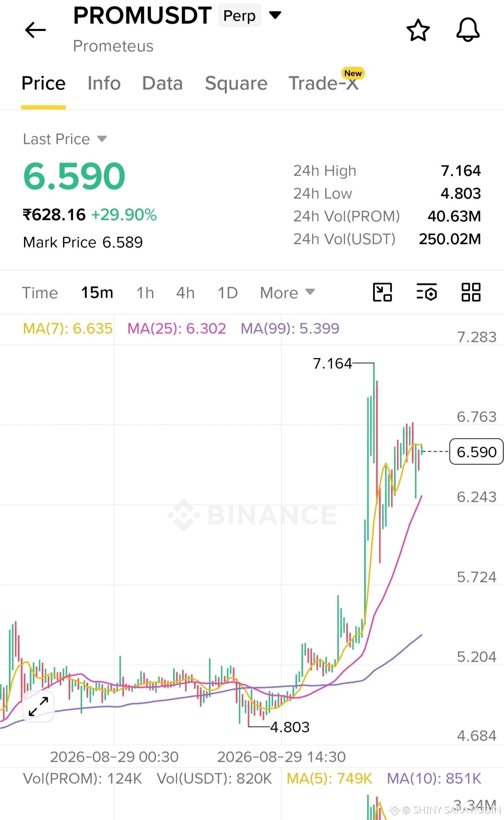Open the PROMUSDT pair selector dropdown arrow
The width and height of the screenshot is (504, 820).
[275, 15]
